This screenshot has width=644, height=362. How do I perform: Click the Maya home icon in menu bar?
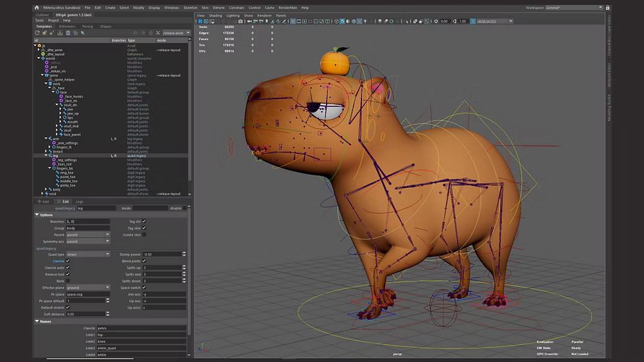click(x=37, y=7)
